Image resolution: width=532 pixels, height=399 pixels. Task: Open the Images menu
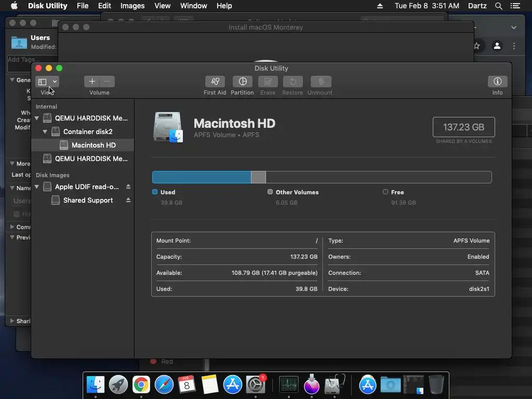(132, 6)
